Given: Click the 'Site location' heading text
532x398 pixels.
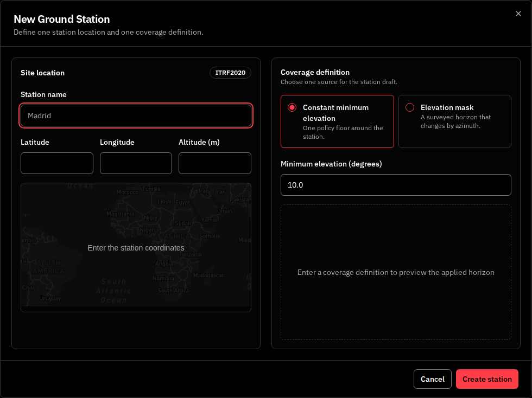Looking at the screenshot, I should coord(42,73).
